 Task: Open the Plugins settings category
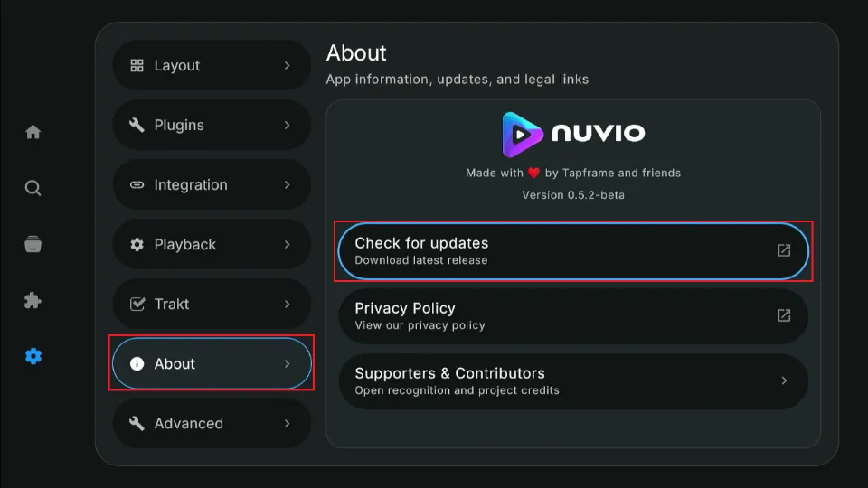212,126
